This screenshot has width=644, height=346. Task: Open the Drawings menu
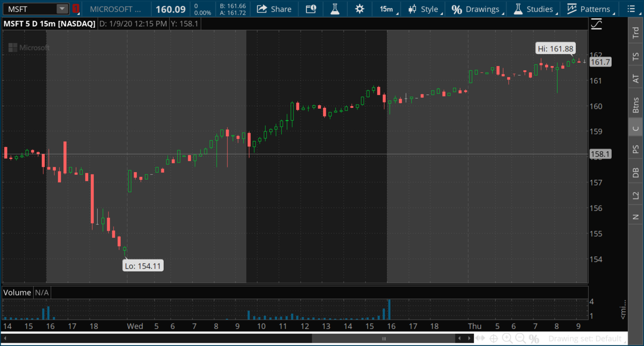(x=477, y=9)
